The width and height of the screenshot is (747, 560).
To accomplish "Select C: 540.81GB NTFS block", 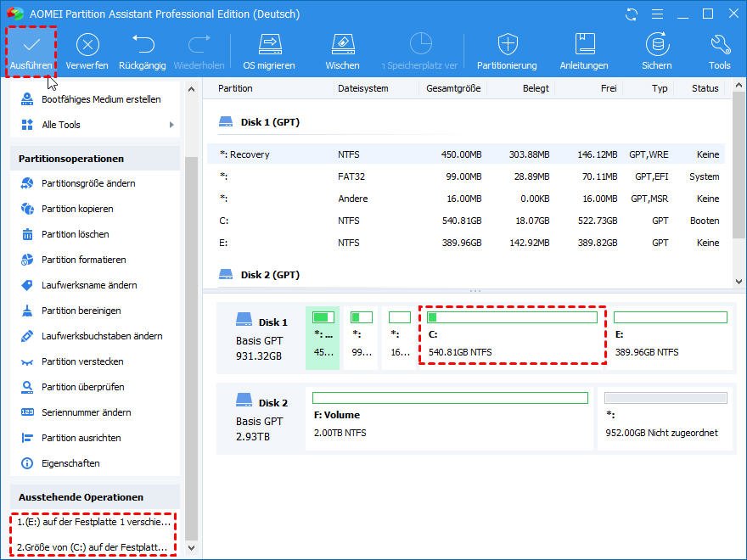I will [513, 336].
